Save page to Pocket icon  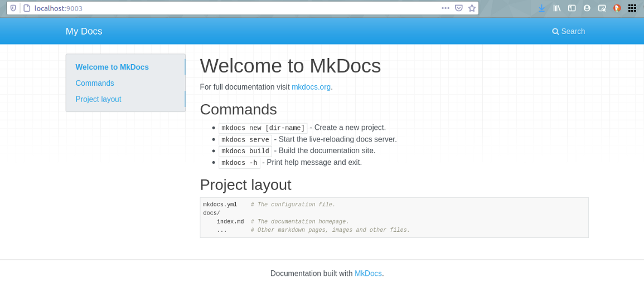[459, 8]
